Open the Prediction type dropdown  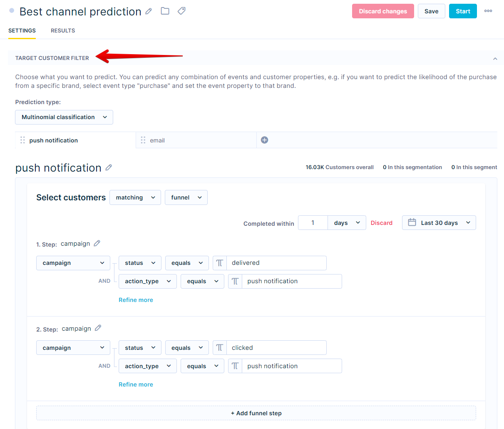click(64, 117)
